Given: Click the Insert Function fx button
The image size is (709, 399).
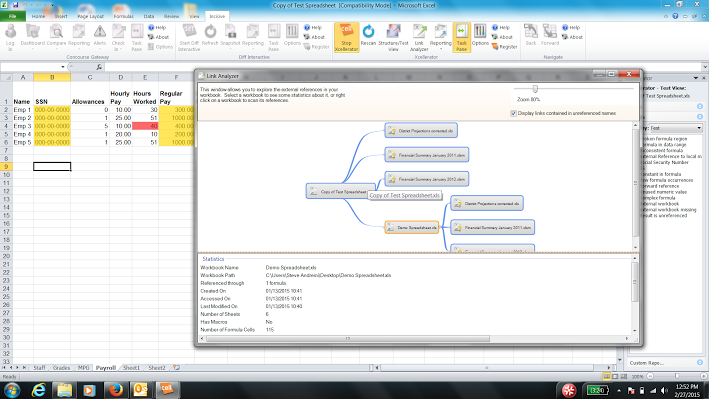Looking at the screenshot, I should coord(99,67).
